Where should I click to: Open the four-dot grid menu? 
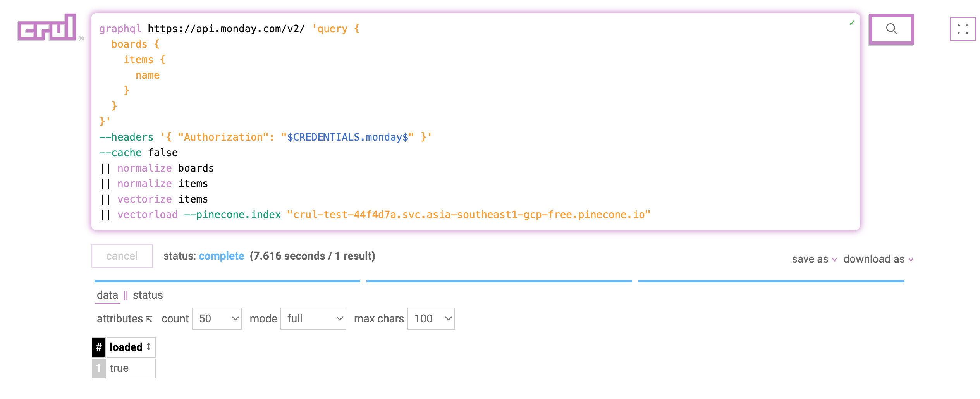coord(963,29)
